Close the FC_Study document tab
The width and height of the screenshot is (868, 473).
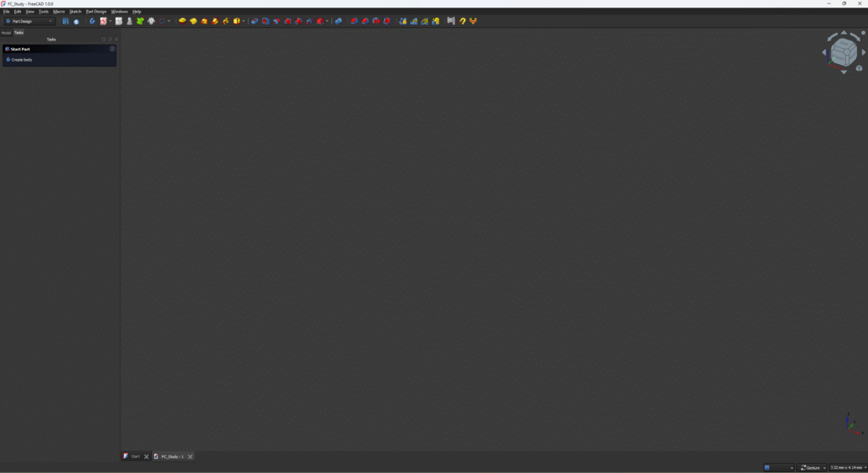190,456
